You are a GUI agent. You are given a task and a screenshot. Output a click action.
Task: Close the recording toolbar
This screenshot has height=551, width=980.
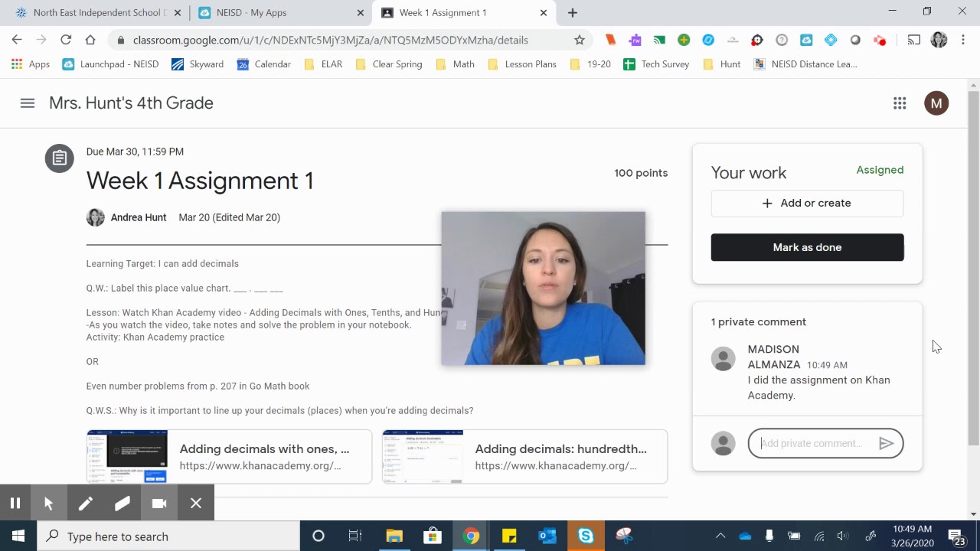(x=196, y=503)
